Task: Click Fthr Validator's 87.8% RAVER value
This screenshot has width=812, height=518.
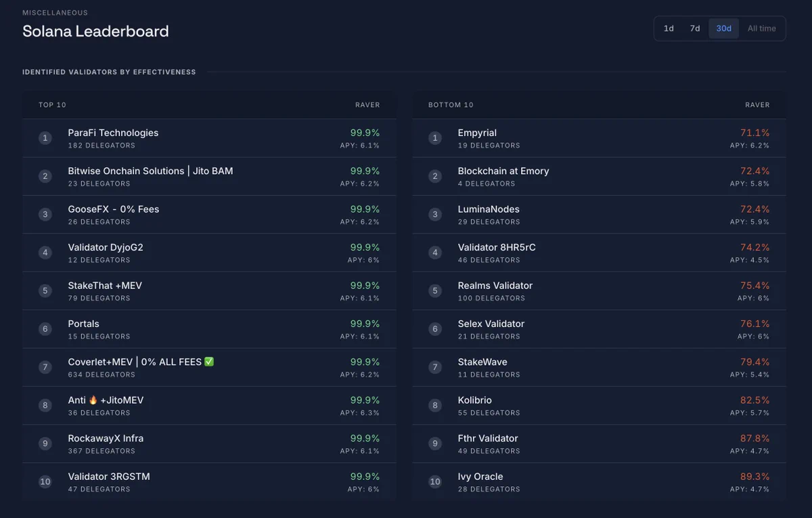Action: (755, 438)
